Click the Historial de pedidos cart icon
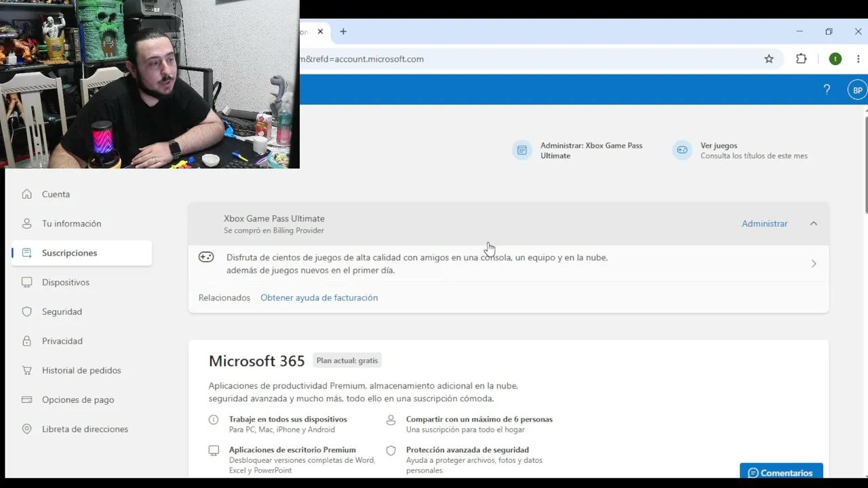This screenshot has width=868, height=488. pyautogui.click(x=27, y=371)
